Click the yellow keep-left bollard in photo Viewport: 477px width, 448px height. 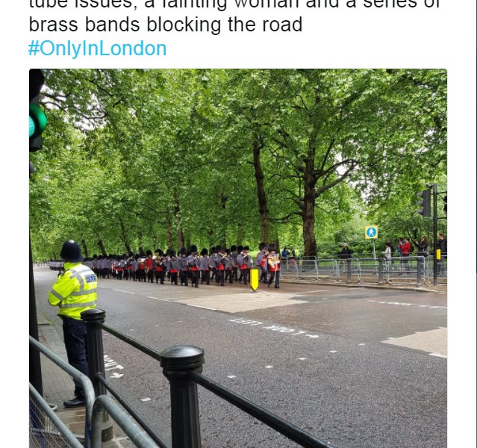tap(254, 280)
